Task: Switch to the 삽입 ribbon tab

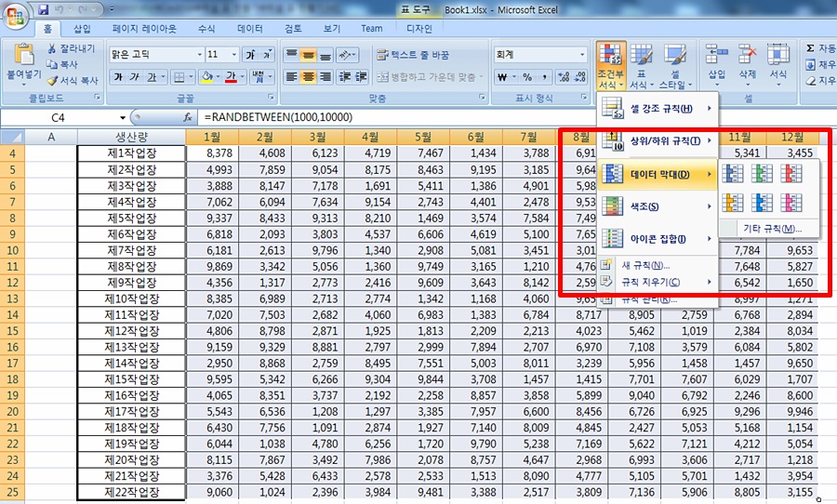Action: click(x=82, y=29)
